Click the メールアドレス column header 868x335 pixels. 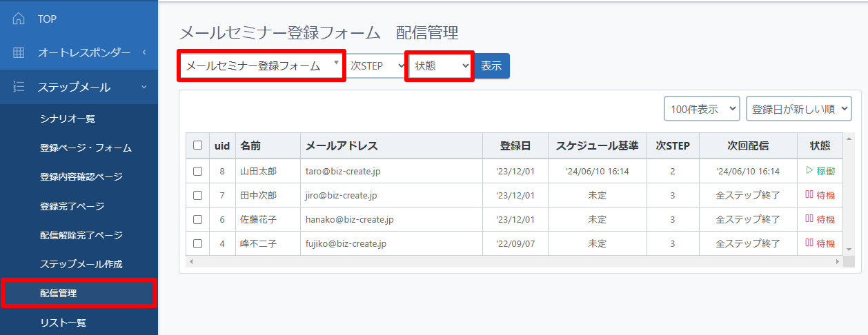391,146
